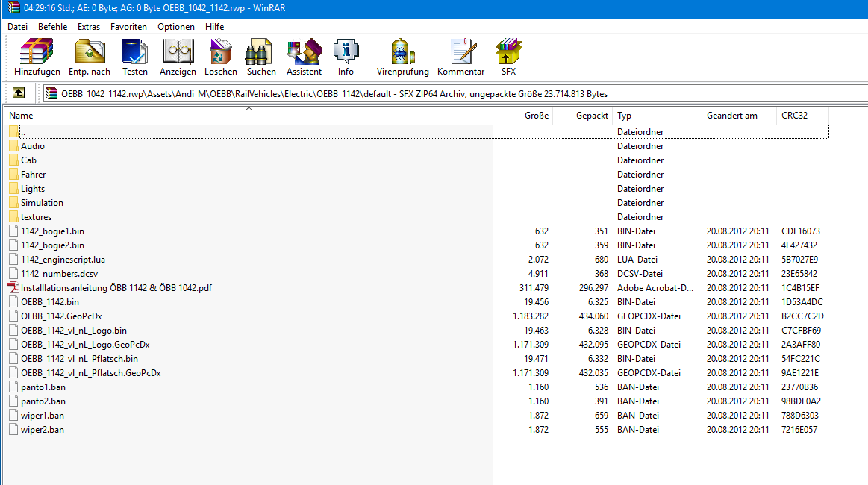Select the Simulation folder
The image size is (868, 485).
click(42, 203)
